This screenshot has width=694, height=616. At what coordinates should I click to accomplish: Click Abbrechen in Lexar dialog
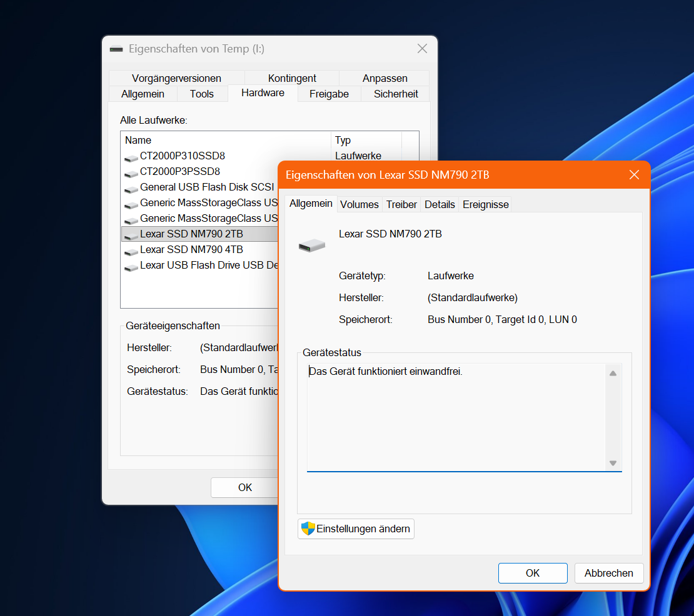pyautogui.click(x=608, y=573)
